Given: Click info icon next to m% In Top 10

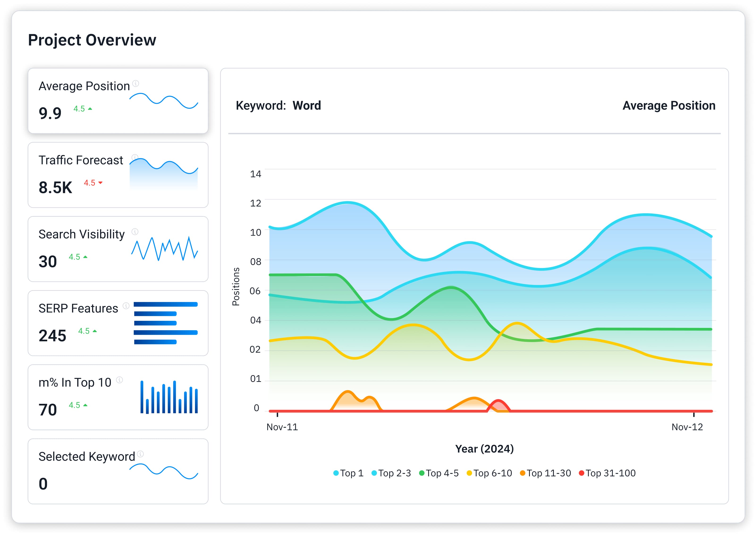Looking at the screenshot, I should [x=120, y=380].
